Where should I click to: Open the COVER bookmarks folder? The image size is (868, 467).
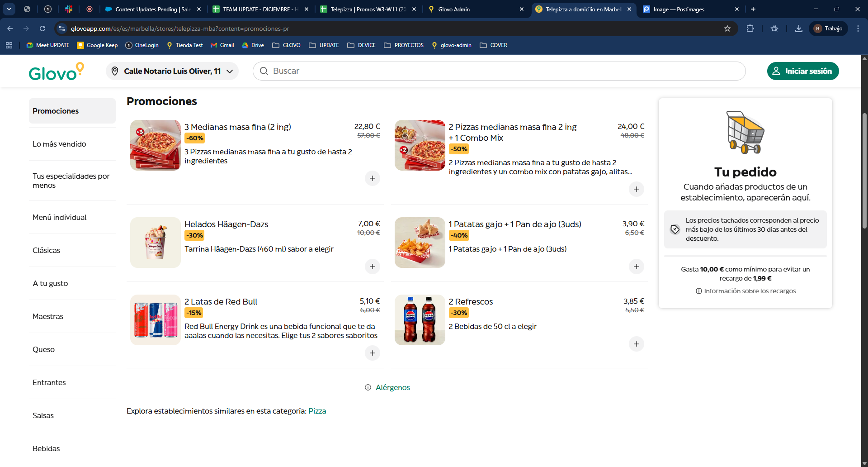click(x=493, y=45)
